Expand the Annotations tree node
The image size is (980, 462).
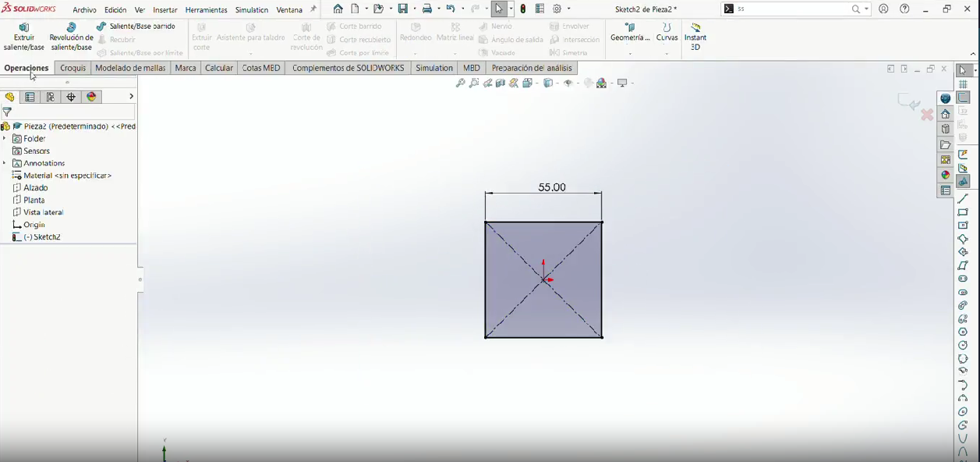click(5, 163)
